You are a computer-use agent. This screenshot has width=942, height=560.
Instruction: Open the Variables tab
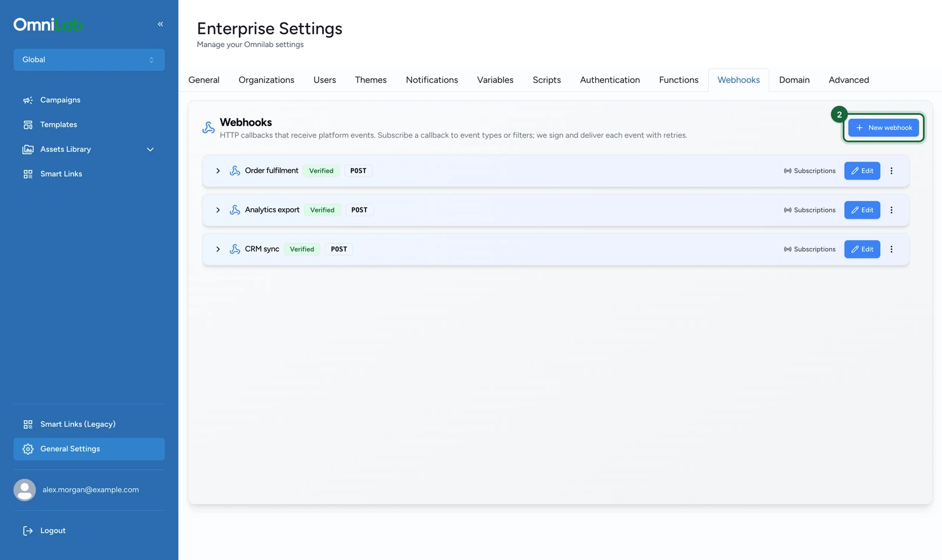[x=495, y=80]
